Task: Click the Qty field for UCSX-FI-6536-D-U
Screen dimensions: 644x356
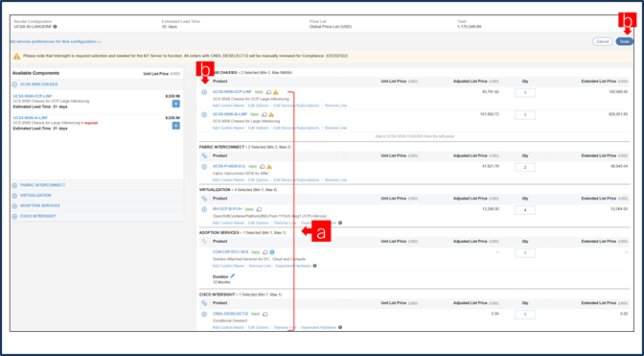Action: (525, 167)
